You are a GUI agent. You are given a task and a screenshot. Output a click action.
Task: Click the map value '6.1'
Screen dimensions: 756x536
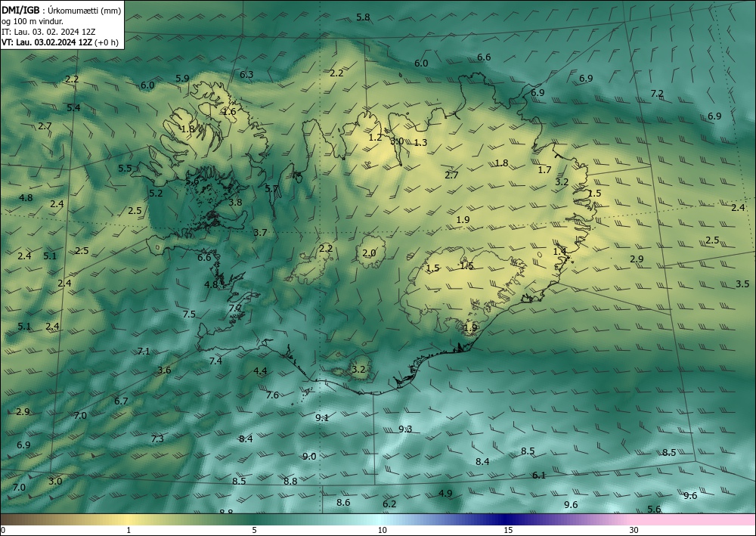coord(539,476)
